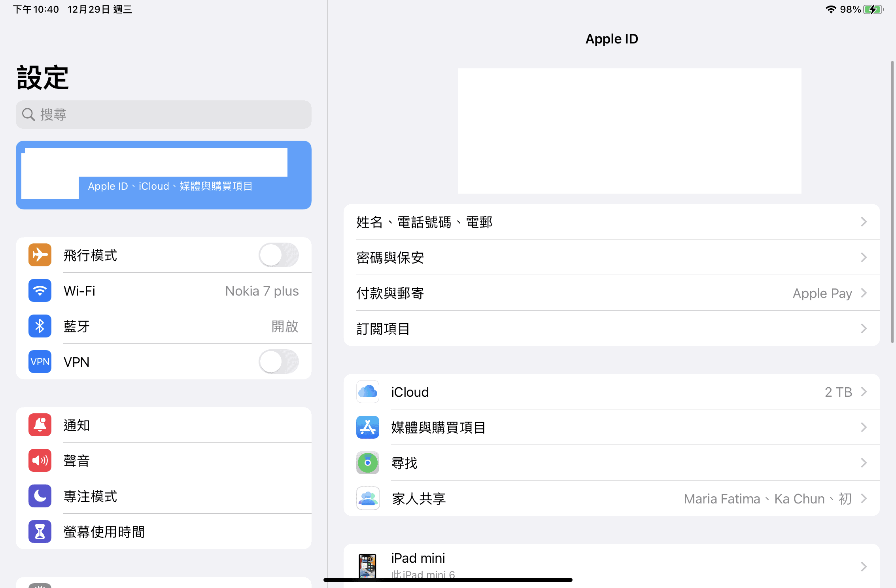This screenshot has width=896, height=588.
Task: Tap the VPN icon in sidebar
Action: [40, 362]
